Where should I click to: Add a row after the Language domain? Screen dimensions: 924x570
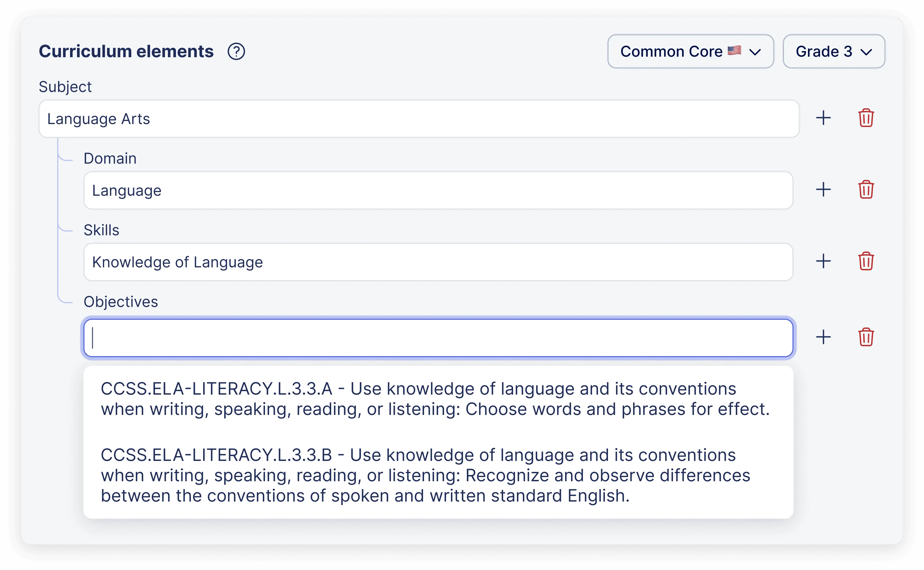[823, 190]
